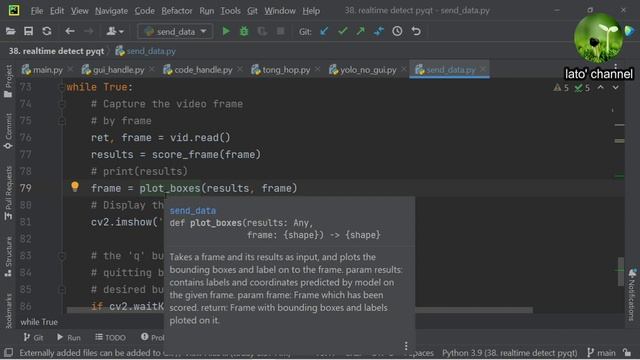Open file with the folder toolbar icon
Screen dimensions: 640x360
[x=11, y=31]
